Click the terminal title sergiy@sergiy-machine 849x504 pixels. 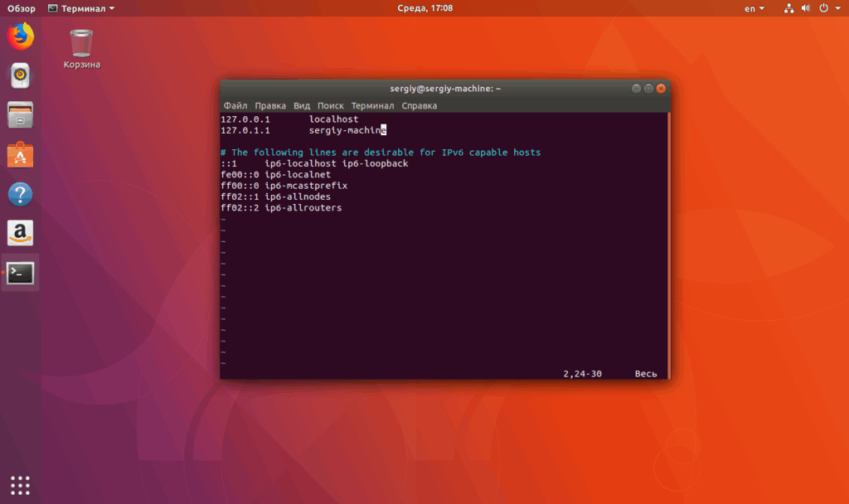[x=445, y=88]
